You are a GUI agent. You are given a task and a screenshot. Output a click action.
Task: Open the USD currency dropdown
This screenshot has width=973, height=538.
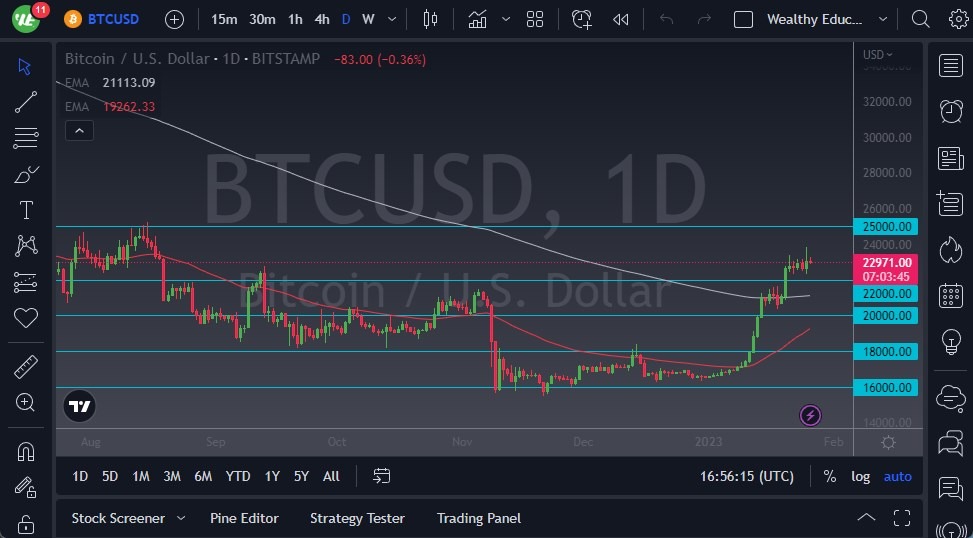(877, 55)
